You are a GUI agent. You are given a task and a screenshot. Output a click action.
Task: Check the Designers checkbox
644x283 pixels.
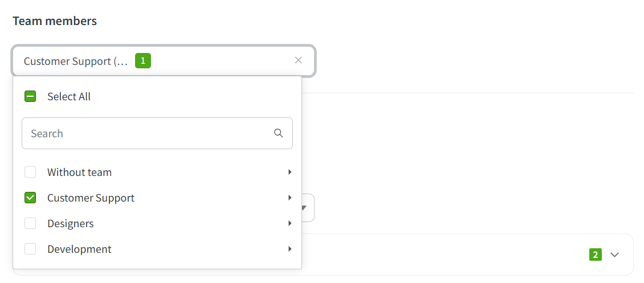pos(30,224)
